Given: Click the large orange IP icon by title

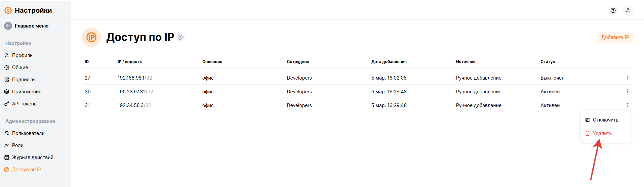Looking at the screenshot, I should [x=91, y=37].
